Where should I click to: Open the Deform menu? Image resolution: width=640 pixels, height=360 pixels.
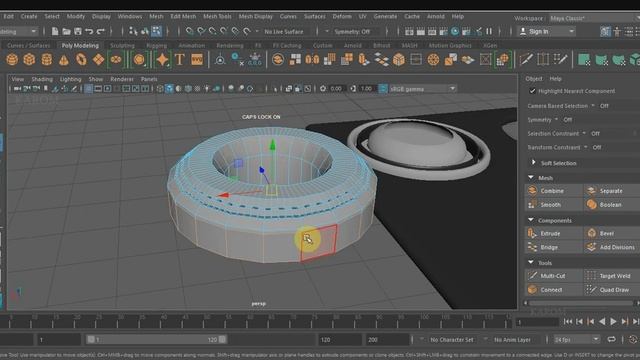pyautogui.click(x=342, y=16)
